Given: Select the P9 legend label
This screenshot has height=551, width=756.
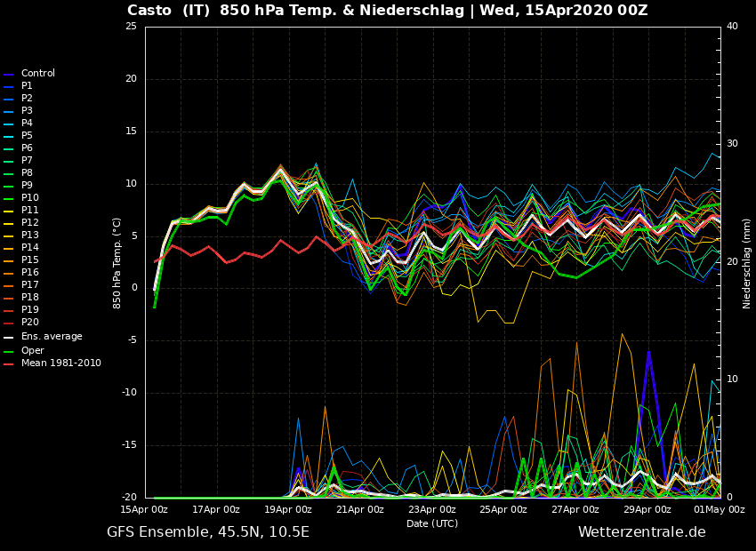Looking at the screenshot, I should click(27, 186).
